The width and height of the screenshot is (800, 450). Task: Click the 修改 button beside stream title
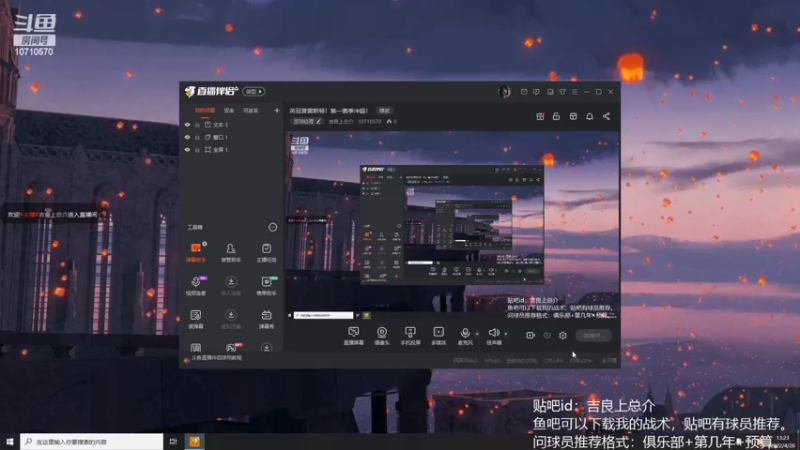pos(384,111)
